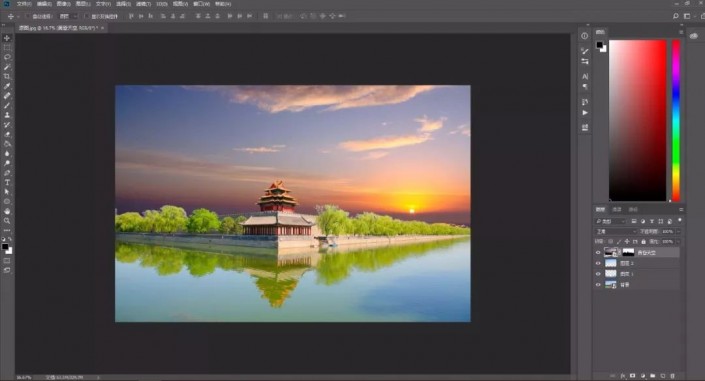Viewport: 705px width, 381px height.
Task: Select the Magic Wand tool
Action: (x=7, y=67)
